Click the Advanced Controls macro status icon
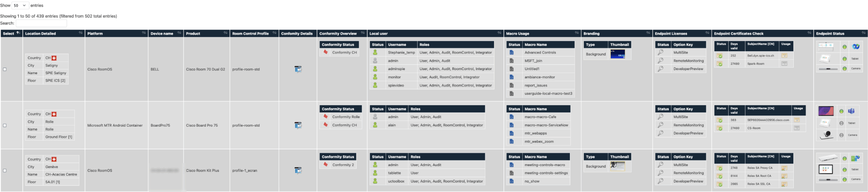The image size is (868, 192). (x=511, y=52)
